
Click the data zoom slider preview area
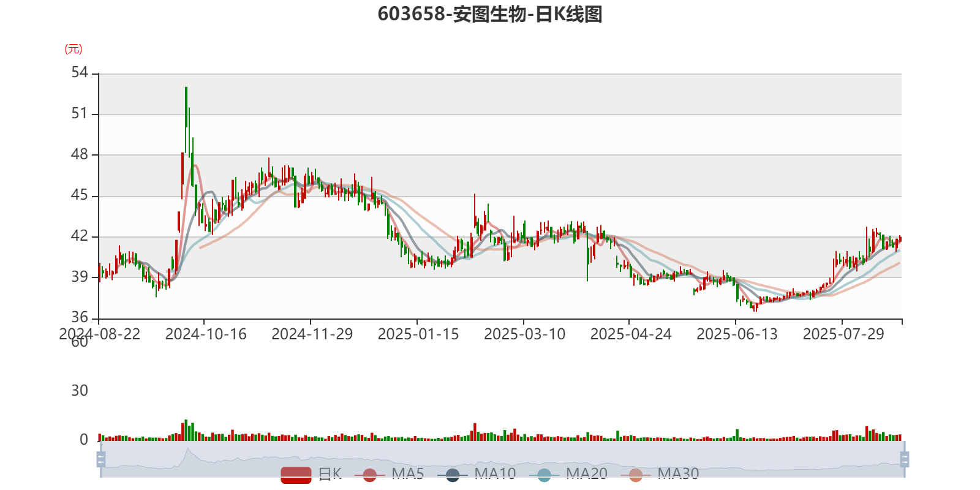(502, 459)
